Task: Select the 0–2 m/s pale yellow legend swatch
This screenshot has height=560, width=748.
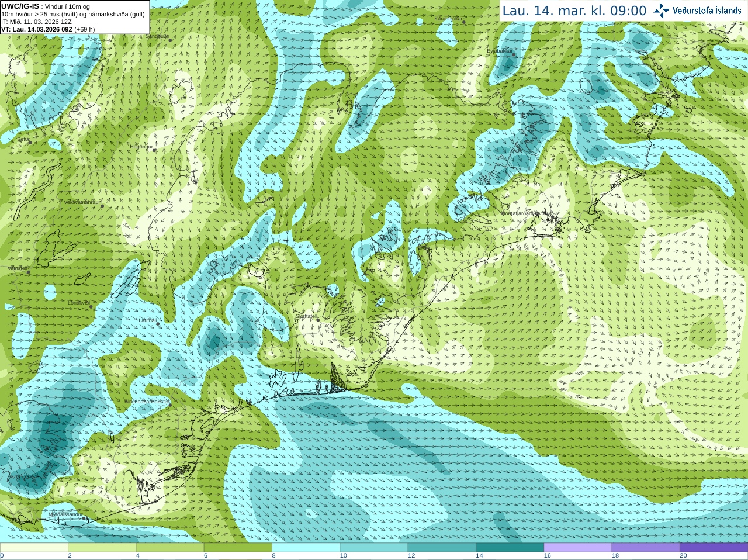Action: pos(34,548)
